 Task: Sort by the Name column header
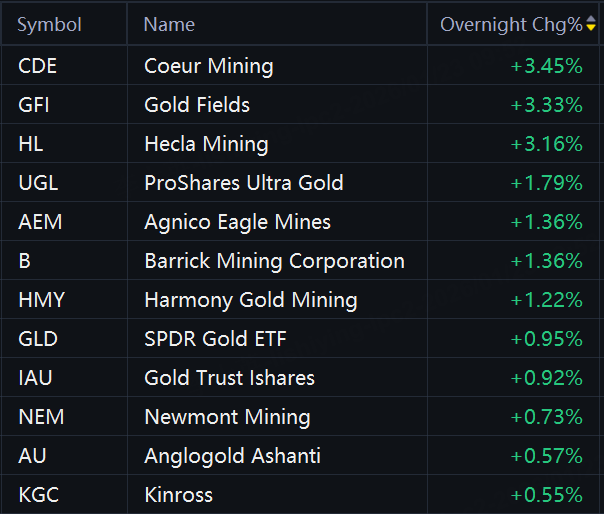[169, 25]
